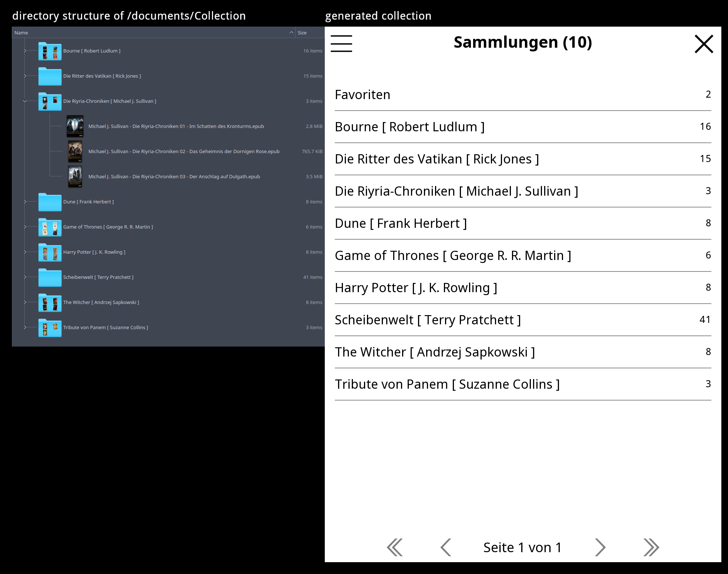Open The Witcher [ Andrzej Sapkowski ] collection

[x=523, y=352]
